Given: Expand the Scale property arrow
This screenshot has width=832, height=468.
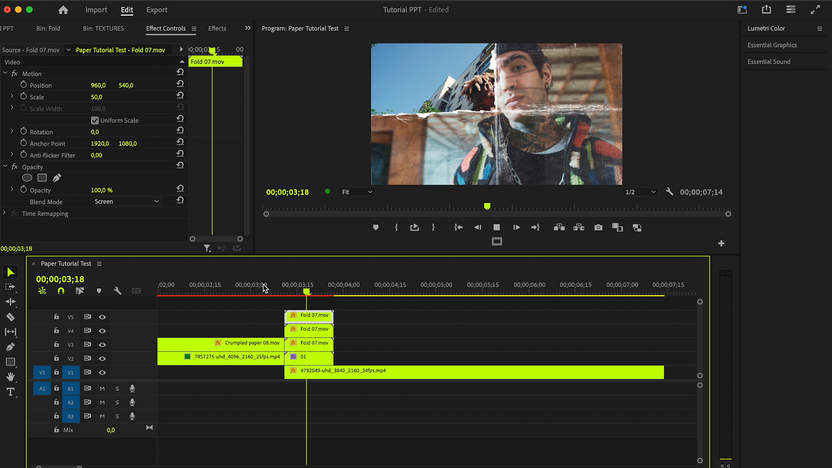Looking at the screenshot, I should tap(12, 97).
